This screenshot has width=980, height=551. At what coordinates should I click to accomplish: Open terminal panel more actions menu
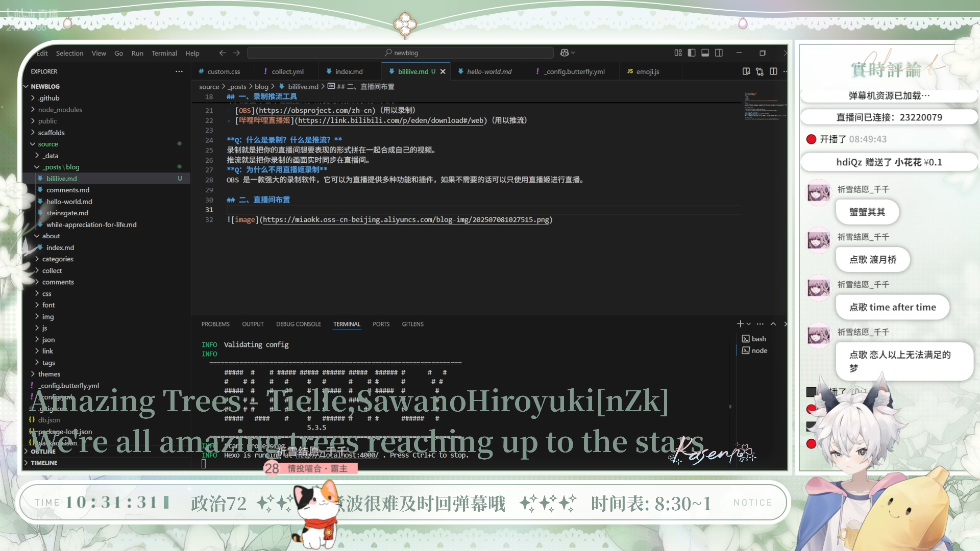coord(760,324)
